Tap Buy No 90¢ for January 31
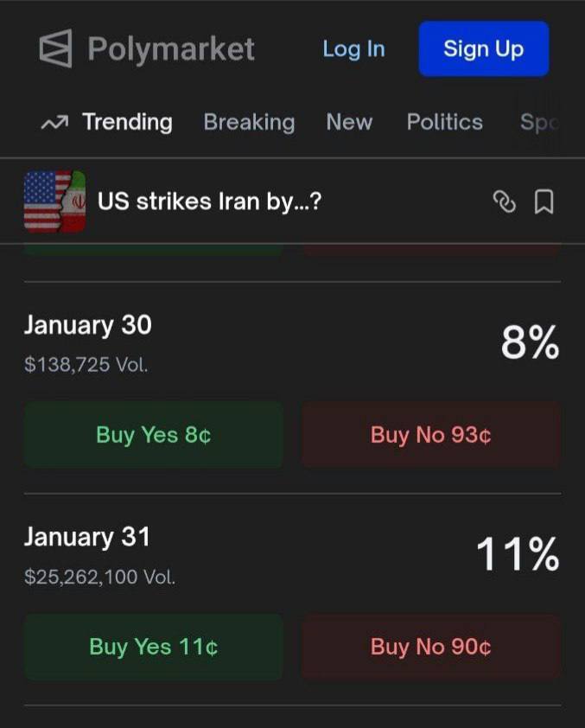The height and width of the screenshot is (728, 585). 430,647
